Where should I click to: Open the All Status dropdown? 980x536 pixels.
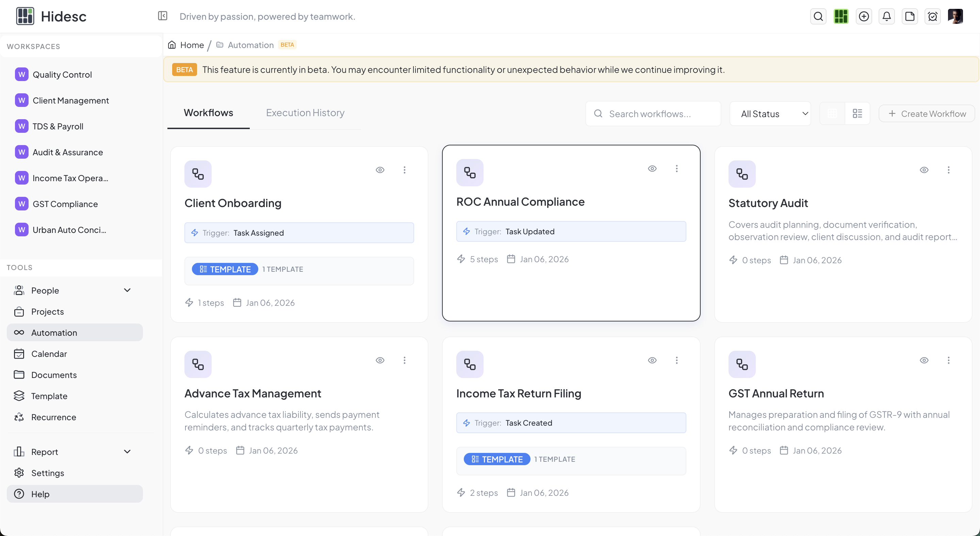(x=770, y=114)
